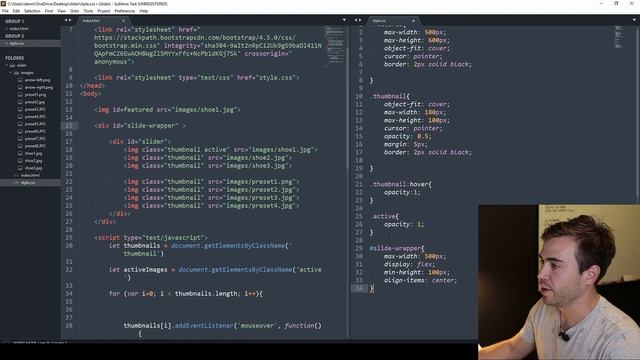Open the Preferences menu

(124, 11)
